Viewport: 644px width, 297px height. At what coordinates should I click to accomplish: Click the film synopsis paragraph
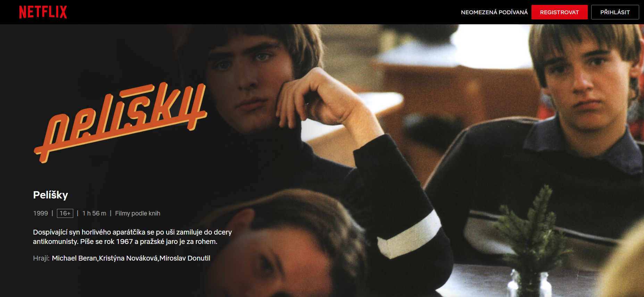(132, 237)
